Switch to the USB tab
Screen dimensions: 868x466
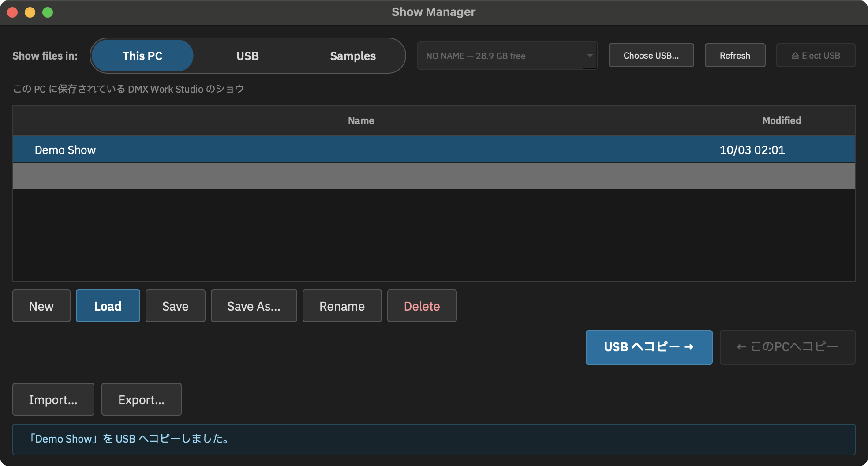[247, 56]
